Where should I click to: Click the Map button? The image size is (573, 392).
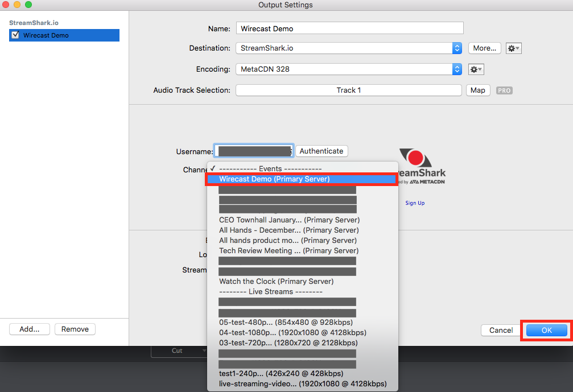(x=478, y=90)
